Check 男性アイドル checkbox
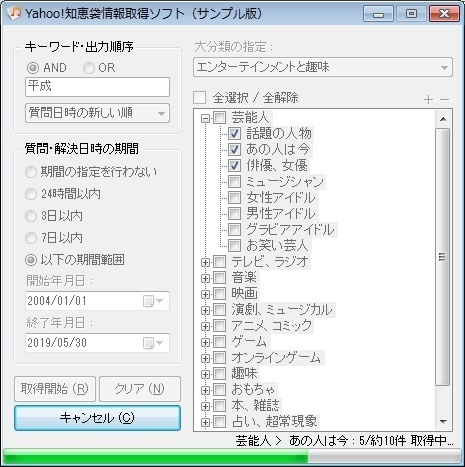Viewport: 465px width, 467px height. 234,214
